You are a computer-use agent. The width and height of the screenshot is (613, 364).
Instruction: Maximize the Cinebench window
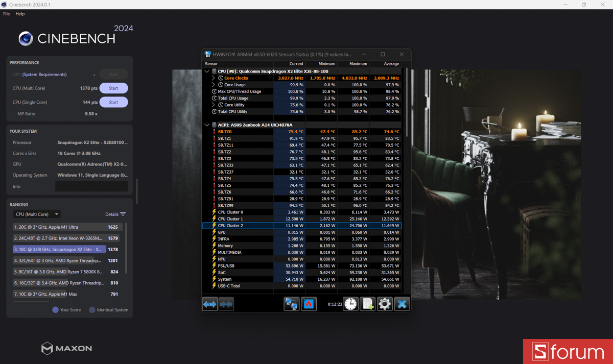pyautogui.click(x=584, y=5)
